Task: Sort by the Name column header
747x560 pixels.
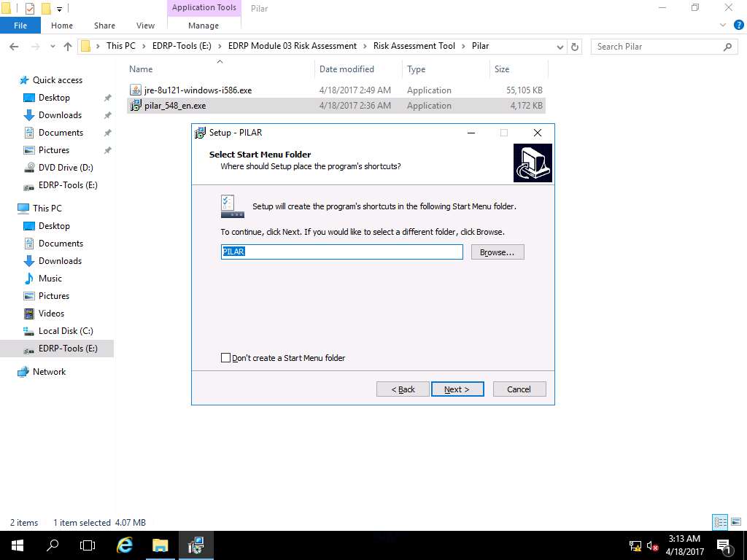Action: 141,69
